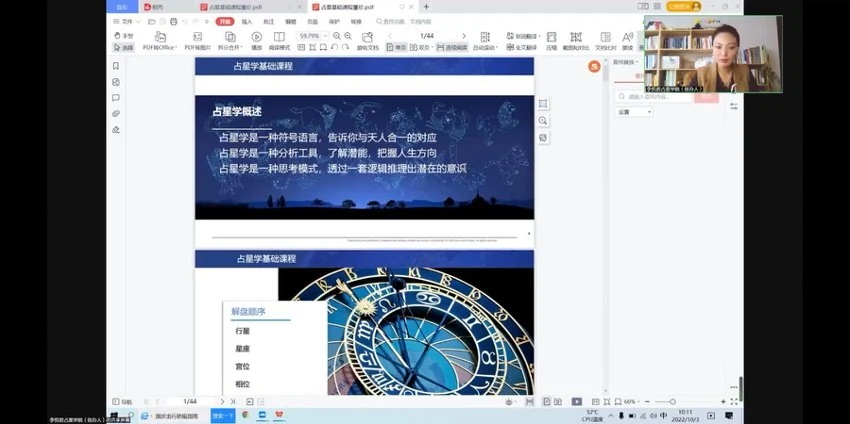Enable 单页 single page view
This screenshot has height=424, width=850.
396,48
